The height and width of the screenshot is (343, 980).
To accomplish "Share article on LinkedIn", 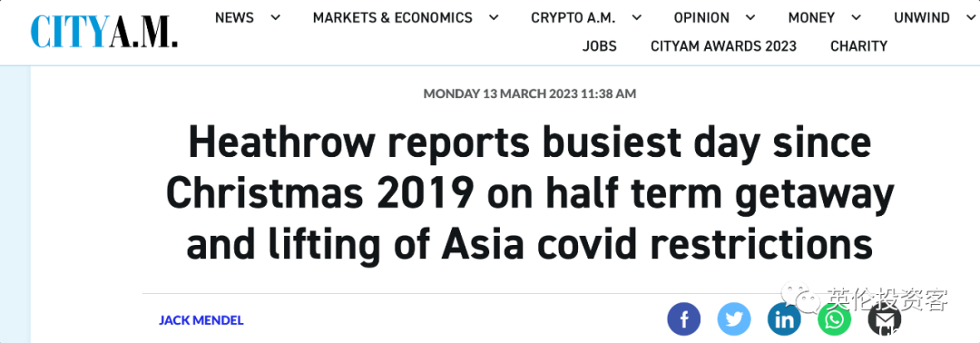I will coord(784,320).
